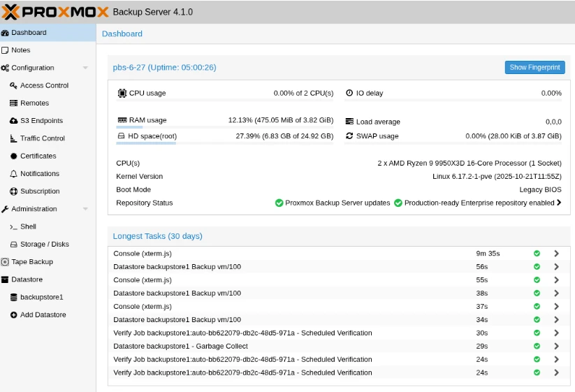This screenshot has height=392, width=575.
Task: Click the Certificates badge icon
Action: tap(14, 156)
